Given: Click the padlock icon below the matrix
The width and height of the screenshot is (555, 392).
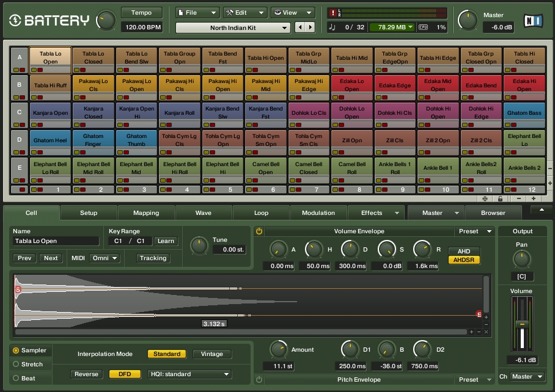Looking at the screenshot, I should 500,198.
